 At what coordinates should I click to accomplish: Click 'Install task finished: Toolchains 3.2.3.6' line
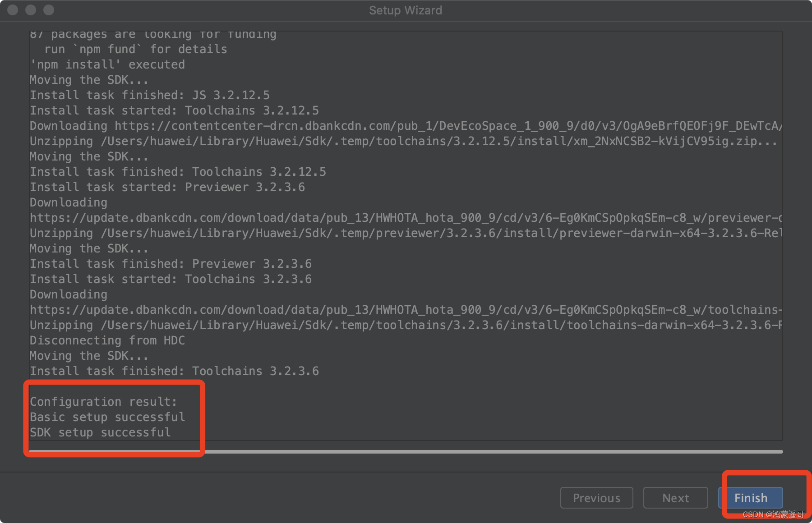(x=174, y=371)
